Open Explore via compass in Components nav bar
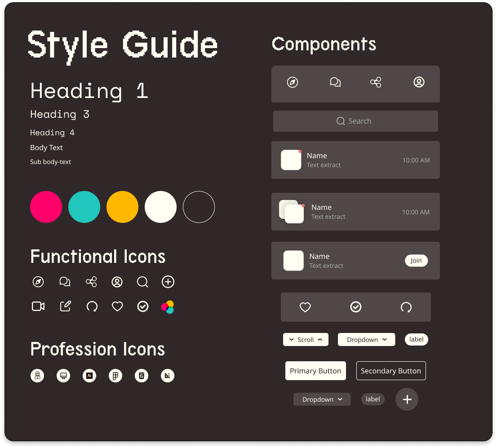The width and height of the screenshot is (497, 448). click(x=293, y=82)
